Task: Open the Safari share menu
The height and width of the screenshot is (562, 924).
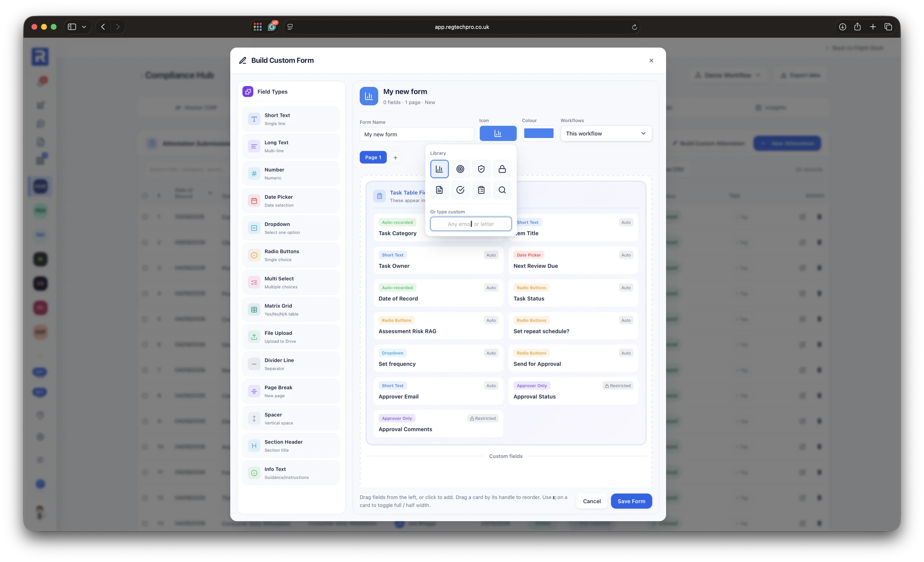Action: [857, 27]
